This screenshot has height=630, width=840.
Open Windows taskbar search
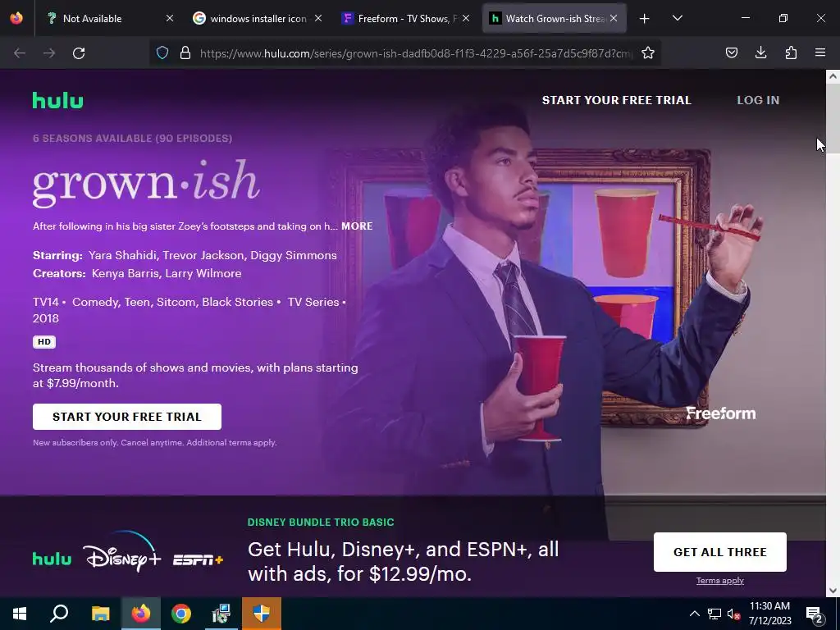tap(59, 614)
